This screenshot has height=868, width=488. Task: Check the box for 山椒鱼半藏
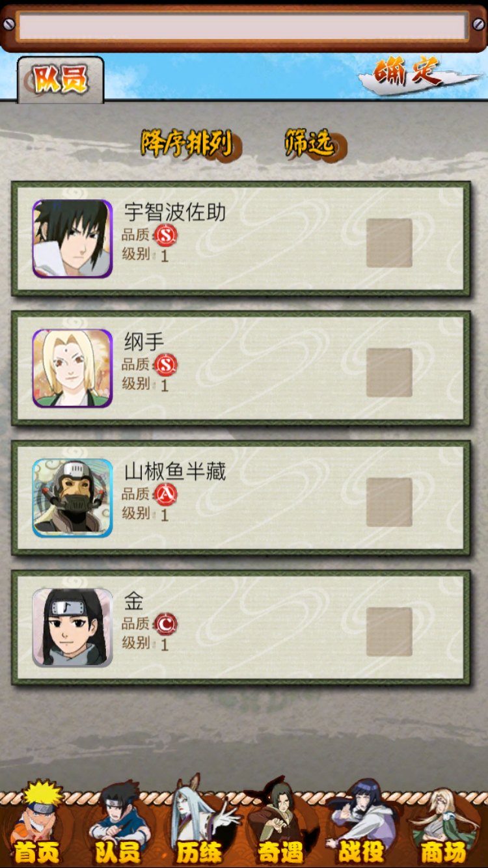389,502
